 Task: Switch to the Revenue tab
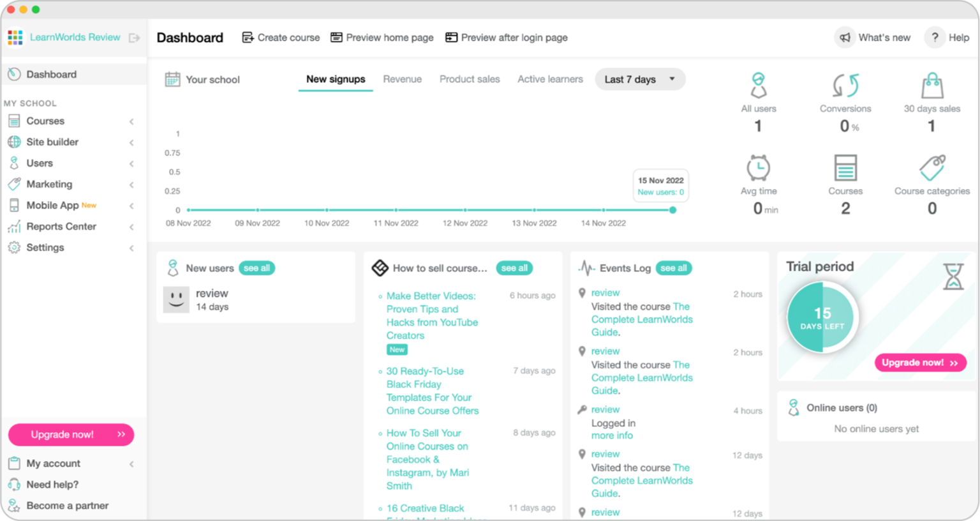pos(403,79)
